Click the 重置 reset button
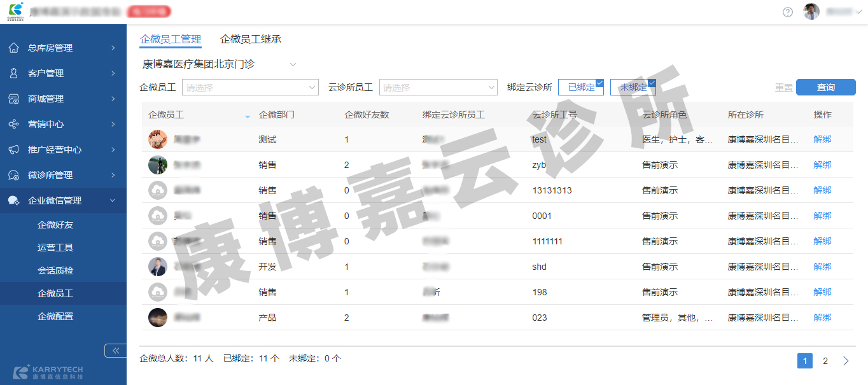This screenshot has height=385, width=868. tap(784, 88)
